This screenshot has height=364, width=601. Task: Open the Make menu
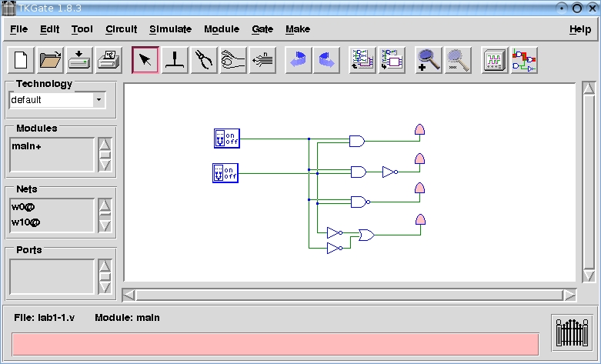[x=298, y=29]
